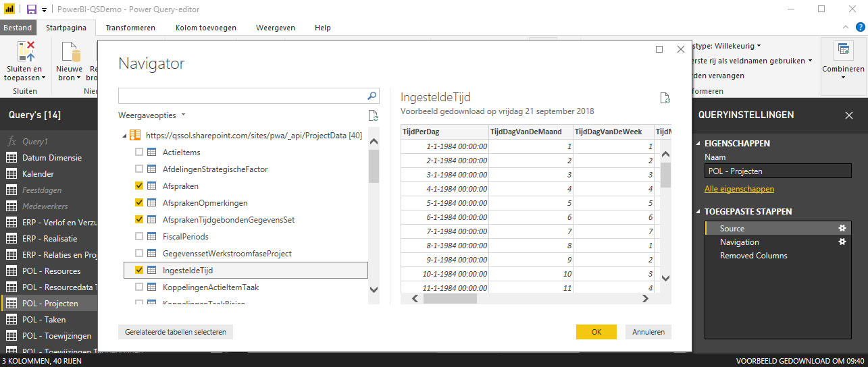Screen dimensions: 868x367
Task: Click the Power BI logo icon
Action: pyautogui.click(x=9, y=9)
